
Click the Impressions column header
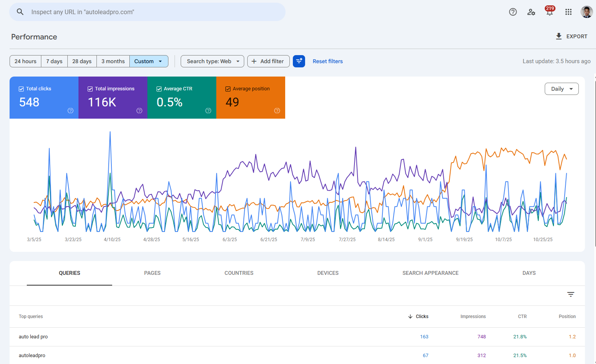point(473,317)
